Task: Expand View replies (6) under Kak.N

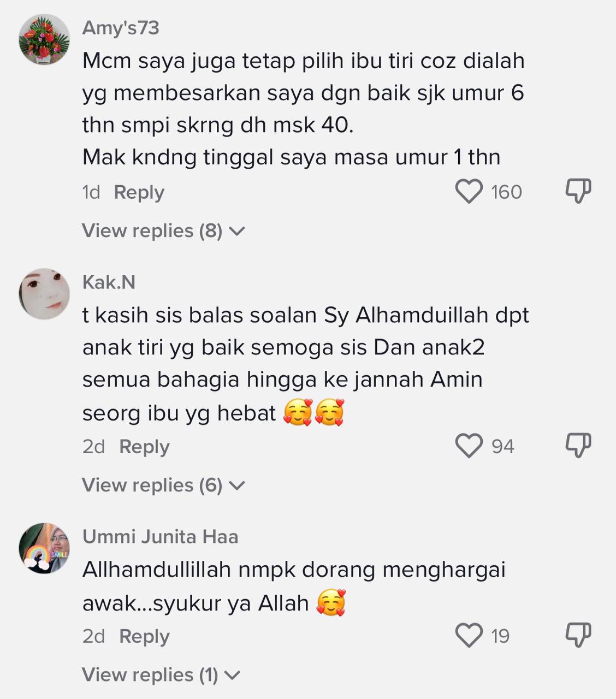Action: 163,485
